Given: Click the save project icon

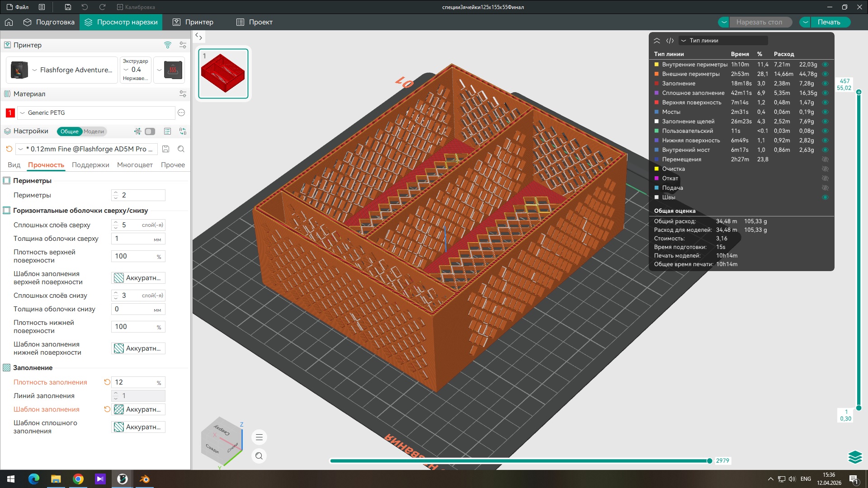Looking at the screenshot, I should point(68,7).
